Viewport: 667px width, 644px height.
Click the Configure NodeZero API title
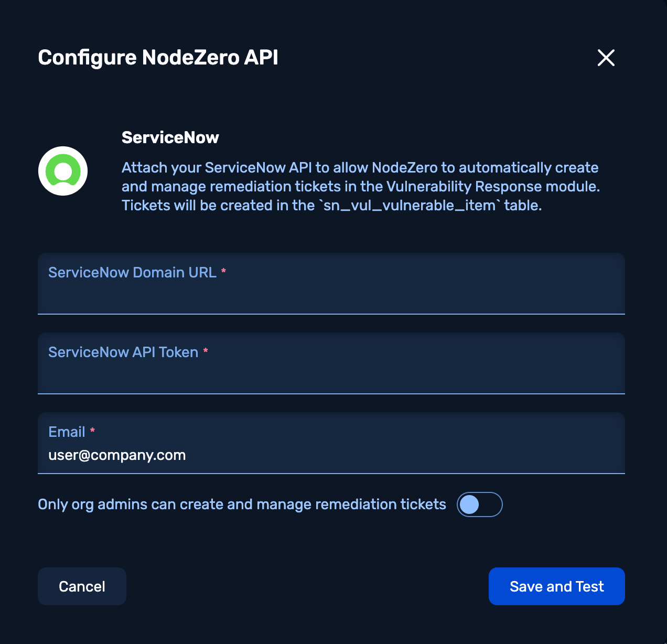click(158, 58)
